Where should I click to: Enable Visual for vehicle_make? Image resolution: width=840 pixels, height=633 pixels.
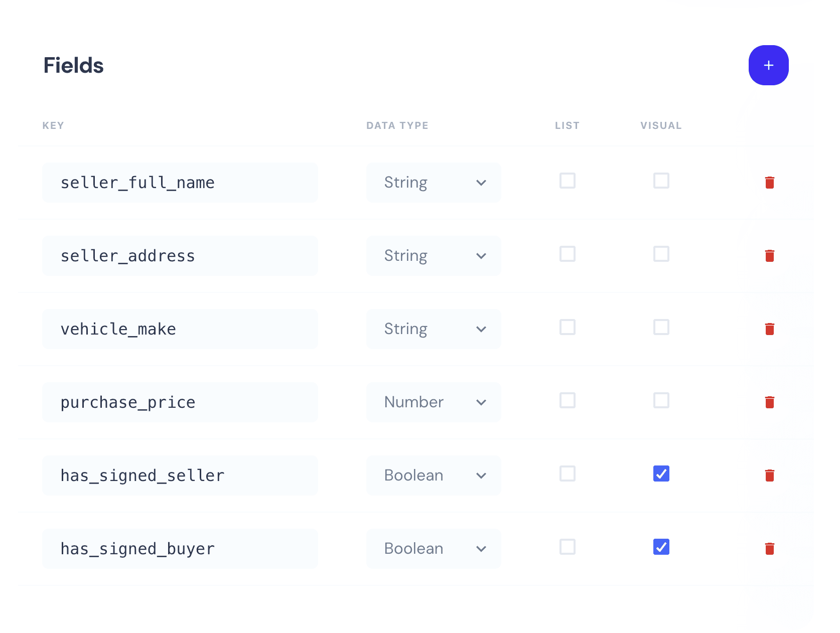click(661, 328)
